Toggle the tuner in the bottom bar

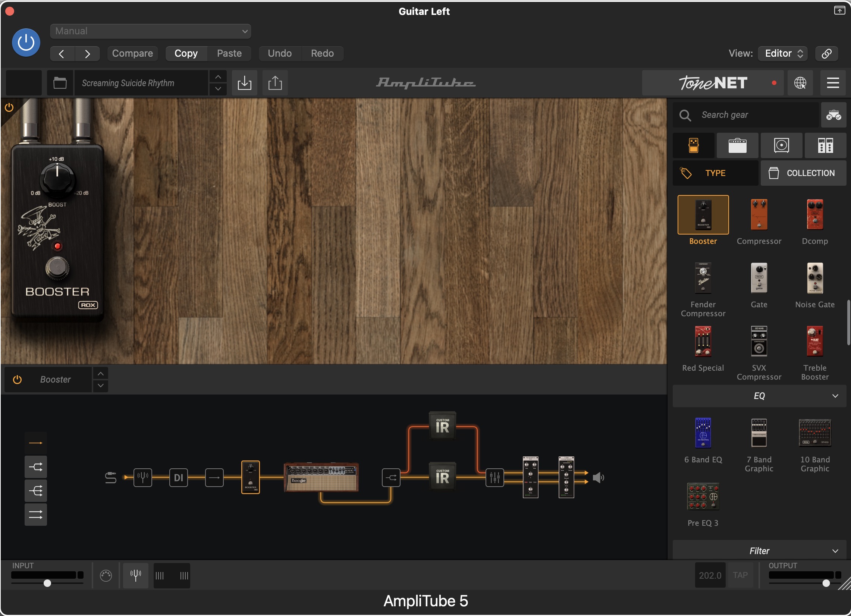pyautogui.click(x=135, y=575)
